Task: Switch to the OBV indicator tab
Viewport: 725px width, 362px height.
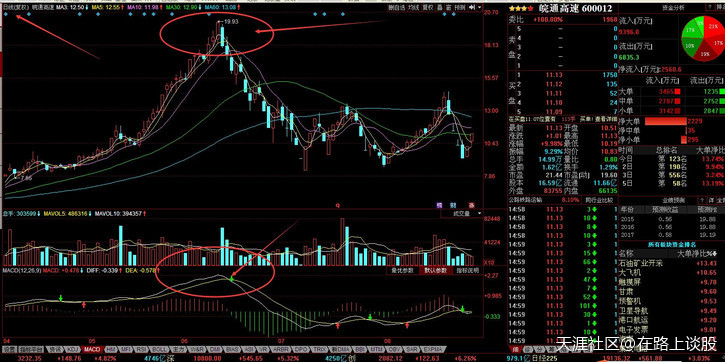Action: click(393, 349)
